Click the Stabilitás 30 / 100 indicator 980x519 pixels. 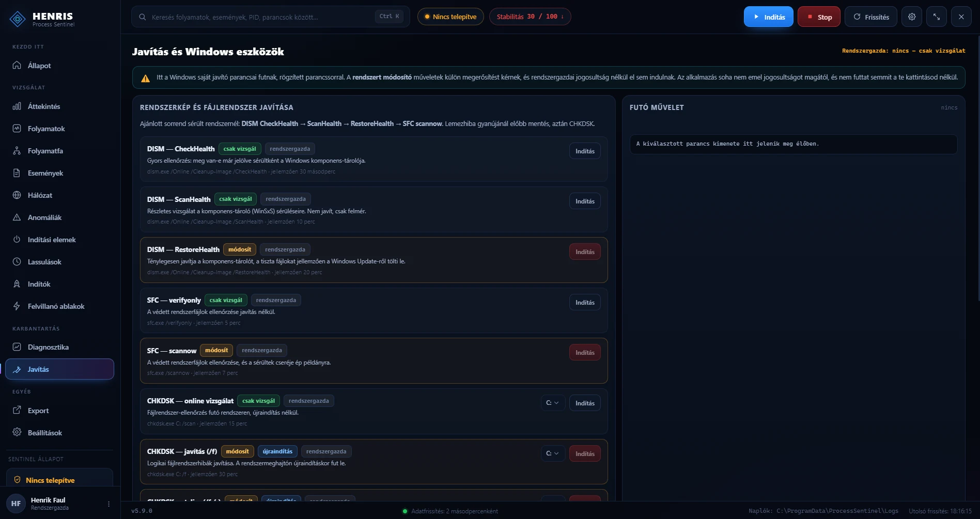pyautogui.click(x=530, y=17)
